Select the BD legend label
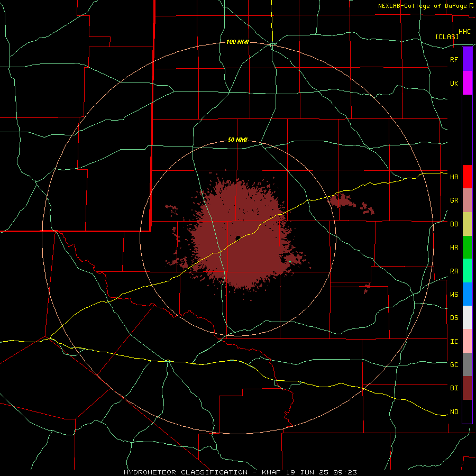The width and height of the screenshot is (476, 476). point(454,224)
